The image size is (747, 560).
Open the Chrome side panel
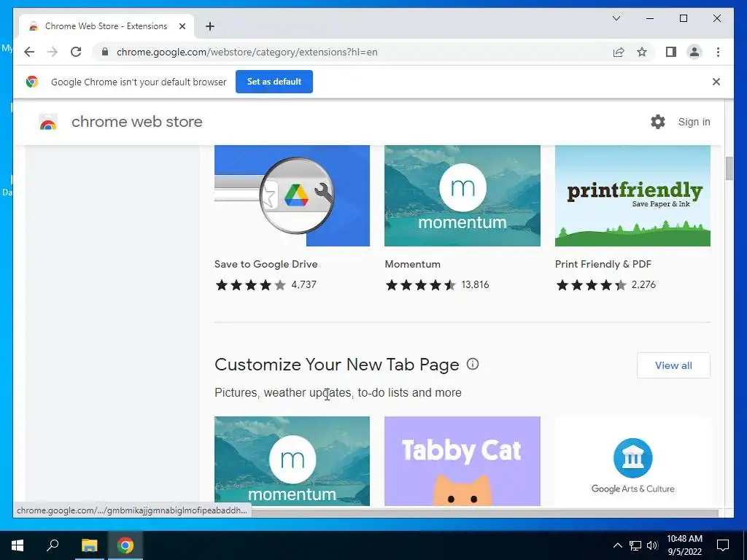tap(671, 52)
